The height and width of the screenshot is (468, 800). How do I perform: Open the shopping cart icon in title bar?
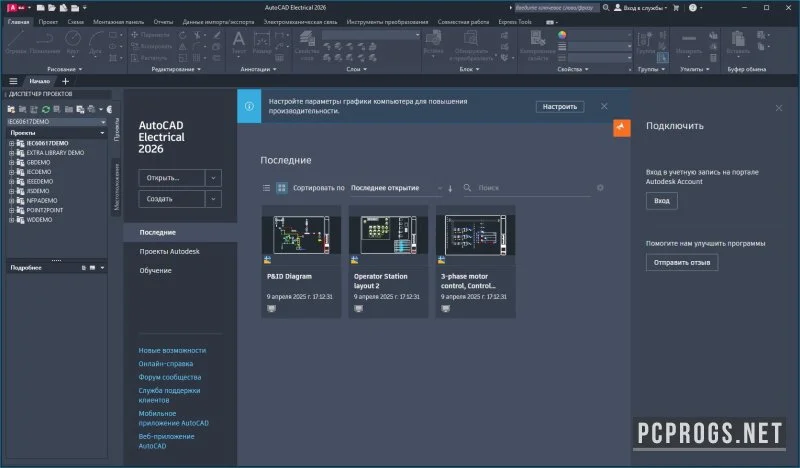click(x=676, y=8)
